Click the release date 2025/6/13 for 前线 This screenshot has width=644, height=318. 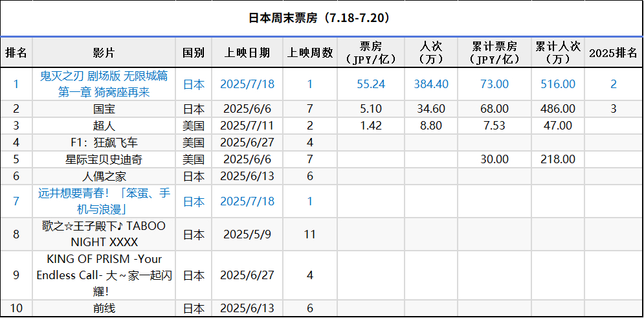pos(247,308)
